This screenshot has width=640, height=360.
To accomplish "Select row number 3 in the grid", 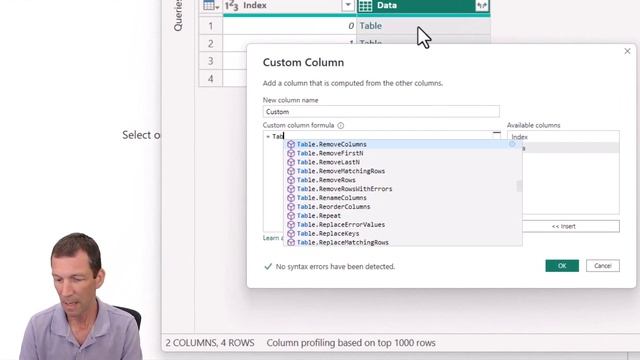I will click(x=211, y=61).
